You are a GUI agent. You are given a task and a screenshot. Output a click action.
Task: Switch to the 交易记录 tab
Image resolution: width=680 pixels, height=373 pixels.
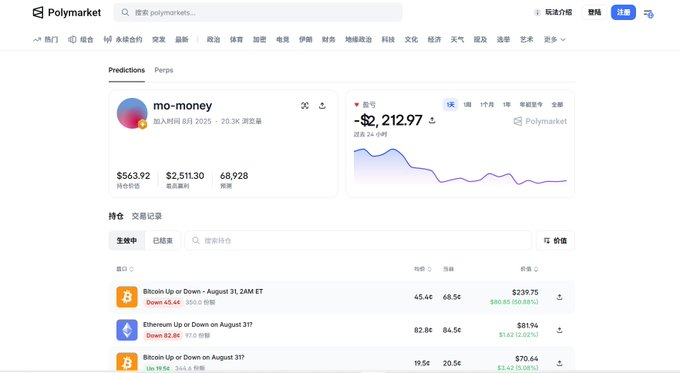tap(147, 216)
